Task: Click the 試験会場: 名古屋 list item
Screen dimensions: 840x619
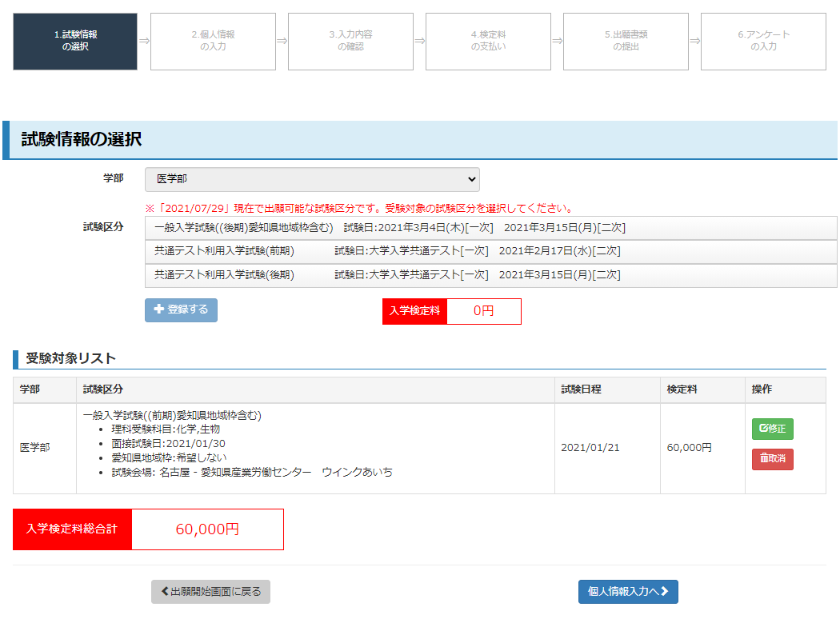Action: click(252, 473)
